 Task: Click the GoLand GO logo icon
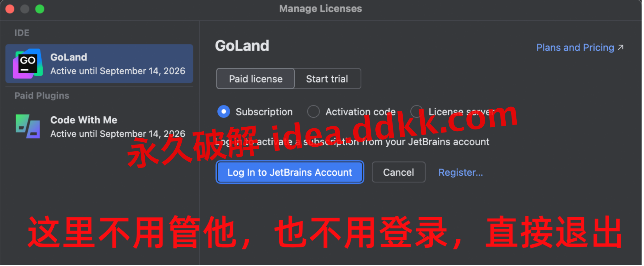click(28, 64)
